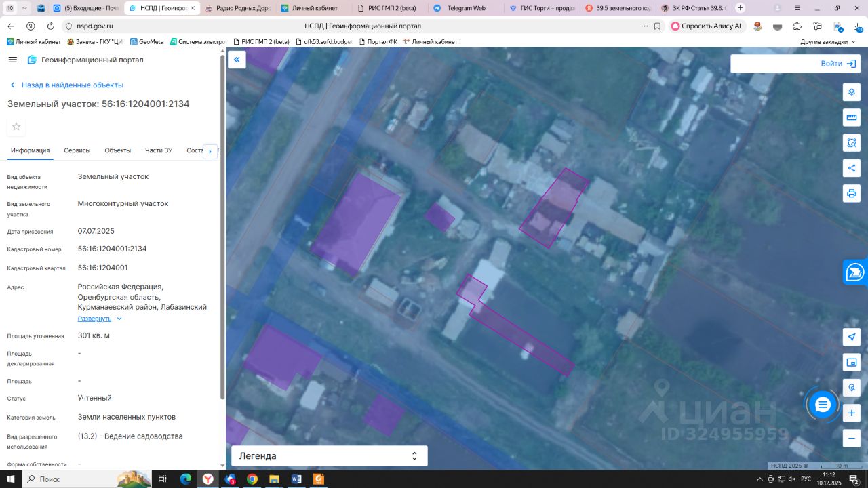Open the Windows notification center
868x488 pixels.
click(854, 479)
